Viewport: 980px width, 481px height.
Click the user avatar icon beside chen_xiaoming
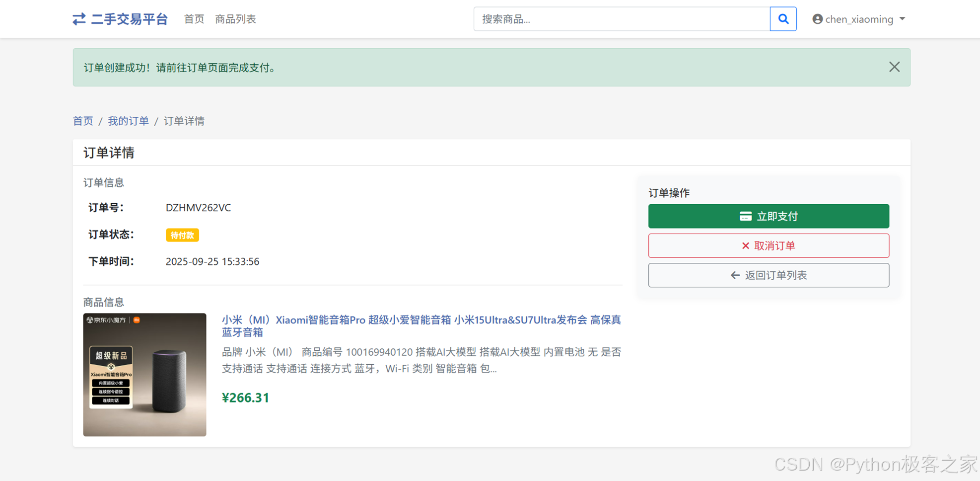click(817, 19)
